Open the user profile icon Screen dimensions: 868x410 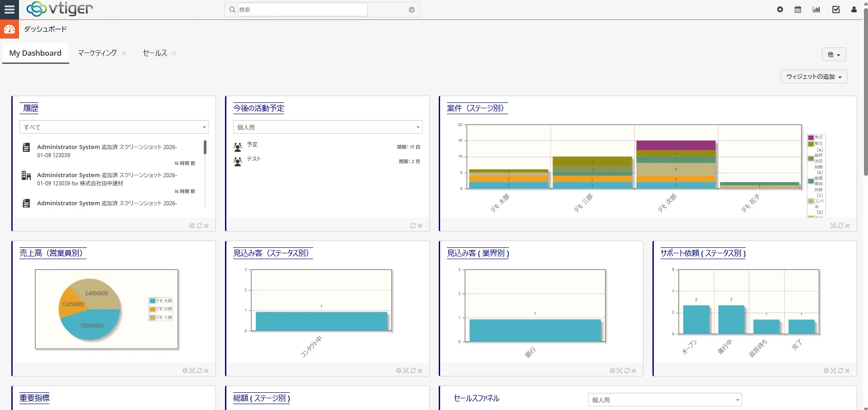coord(854,10)
